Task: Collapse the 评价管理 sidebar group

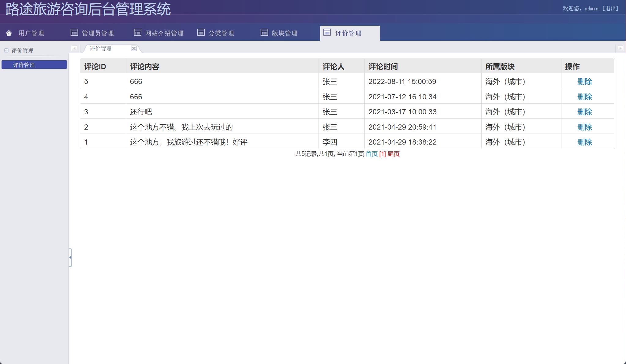Action: [6, 50]
